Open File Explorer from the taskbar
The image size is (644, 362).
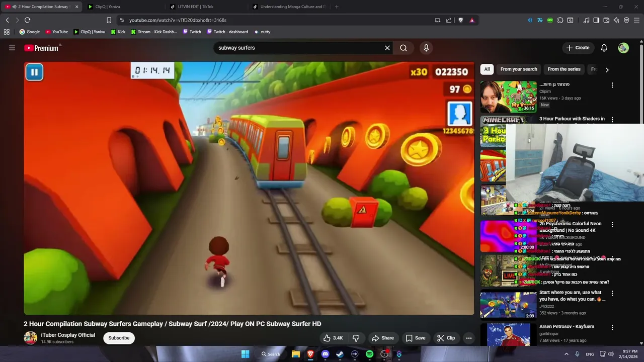click(x=296, y=354)
